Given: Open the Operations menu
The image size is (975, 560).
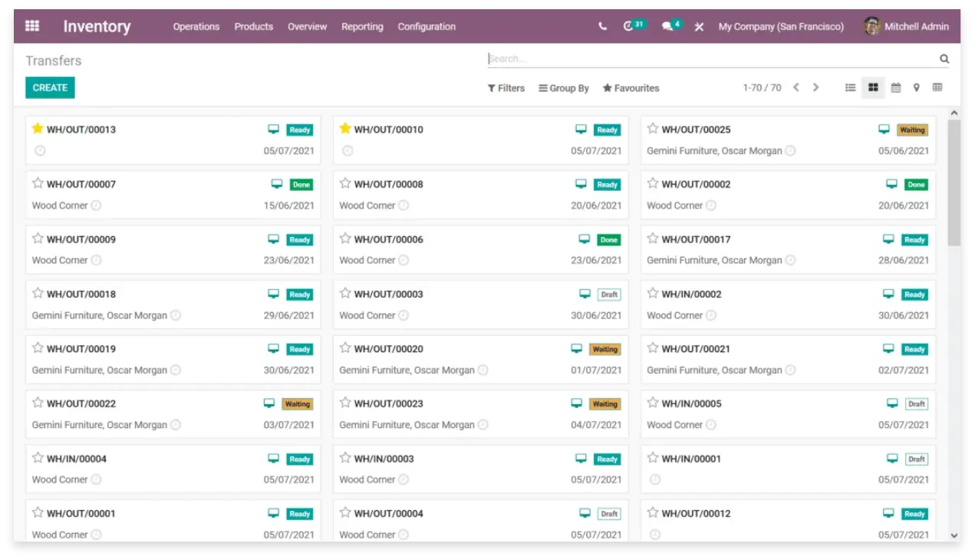Looking at the screenshot, I should [196, 27].
